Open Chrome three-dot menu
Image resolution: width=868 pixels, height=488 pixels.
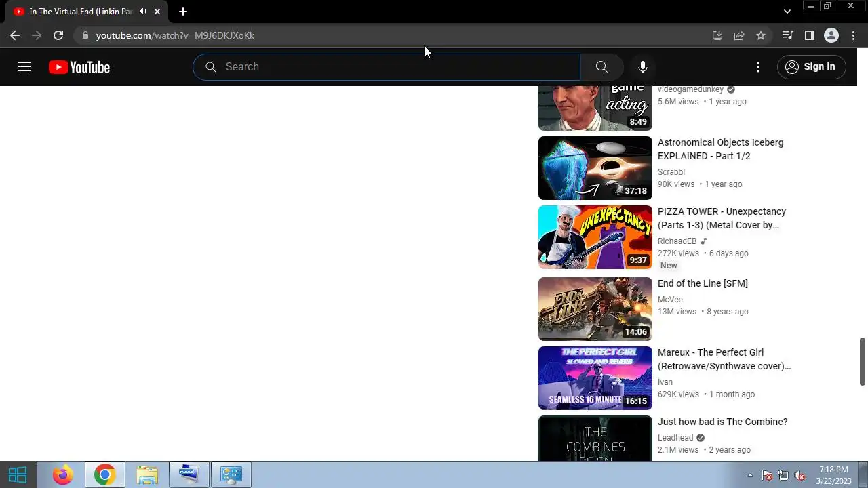(853, 35)
